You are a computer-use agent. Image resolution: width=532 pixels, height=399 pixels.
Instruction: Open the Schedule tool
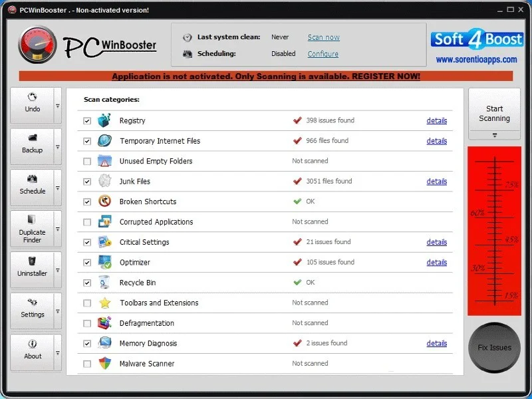[x=32, y=188]
